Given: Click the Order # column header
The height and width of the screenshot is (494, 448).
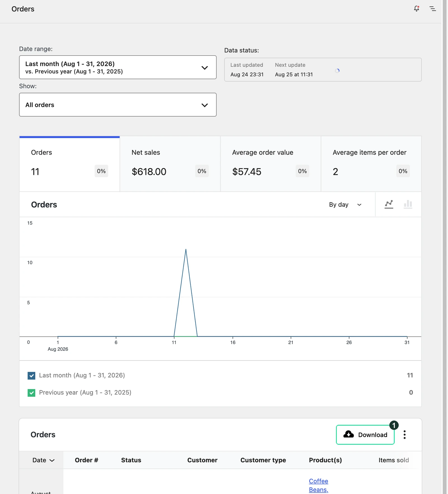Looking at the screenshot, I should [87, 460].
